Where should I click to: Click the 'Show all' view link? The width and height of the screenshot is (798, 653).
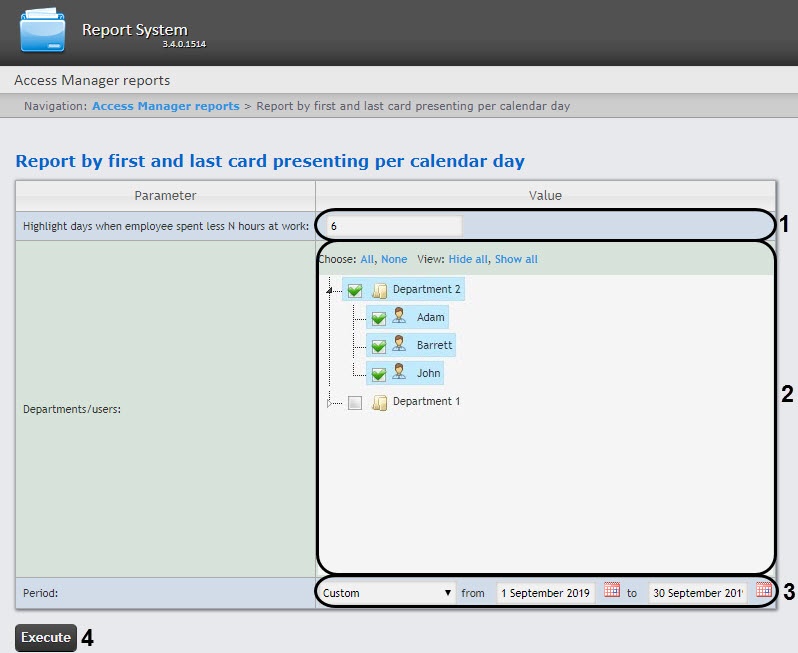(x=516, y=259)
